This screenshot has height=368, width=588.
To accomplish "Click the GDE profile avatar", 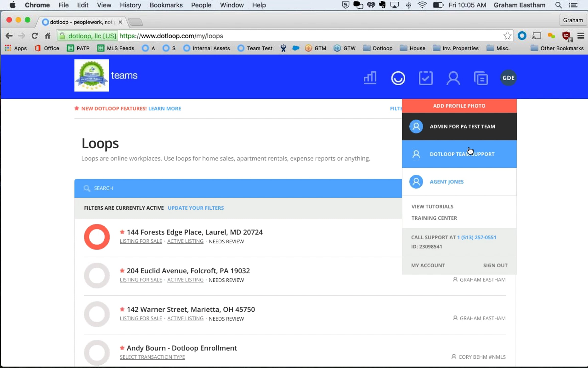I will 508,78.
